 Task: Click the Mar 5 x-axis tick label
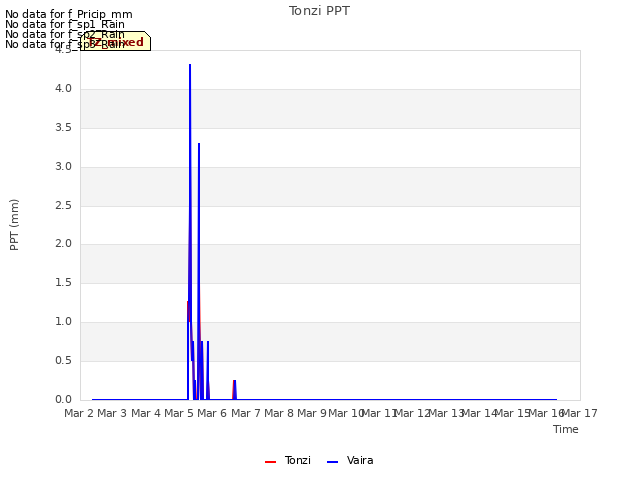point(179,413)
